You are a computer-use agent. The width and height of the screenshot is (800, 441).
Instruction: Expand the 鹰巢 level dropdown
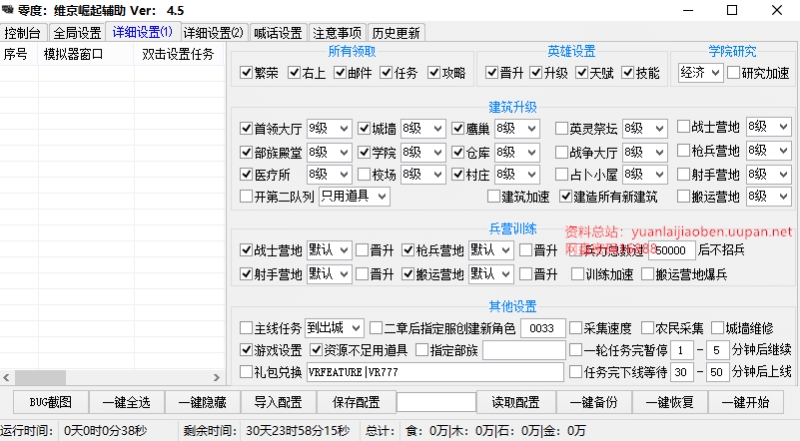(517, 128)
